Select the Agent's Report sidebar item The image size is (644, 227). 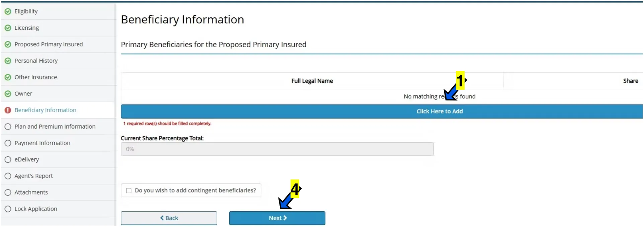coord(33,176)
